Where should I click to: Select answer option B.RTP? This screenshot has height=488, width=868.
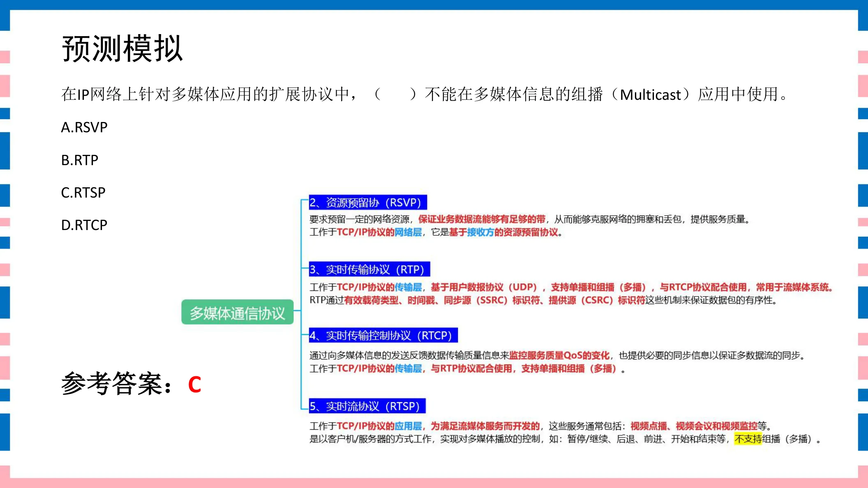pos(80,160)
